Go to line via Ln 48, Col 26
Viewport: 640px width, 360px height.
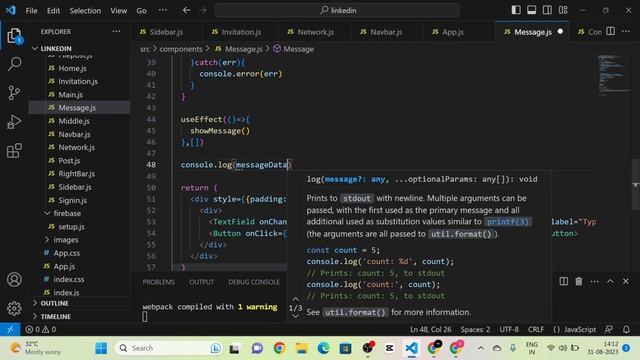click(x=431, y=329)
